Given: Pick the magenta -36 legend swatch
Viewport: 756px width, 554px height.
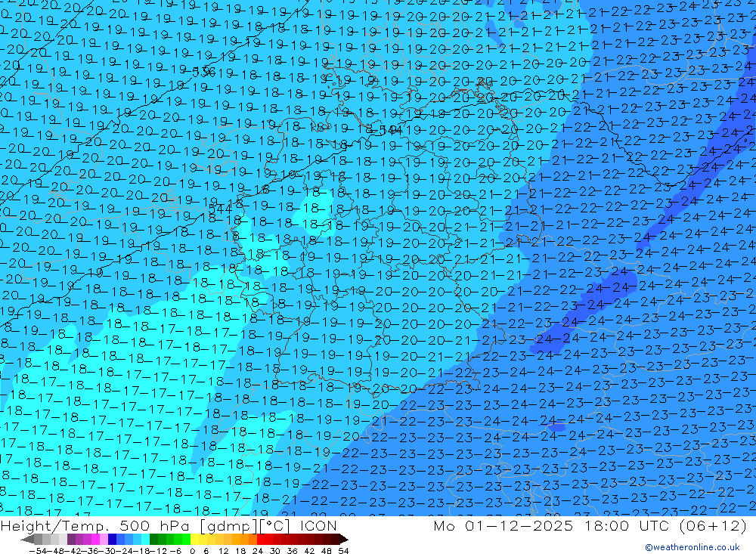Looking at the screenshot, I should [x=95, y=540].
